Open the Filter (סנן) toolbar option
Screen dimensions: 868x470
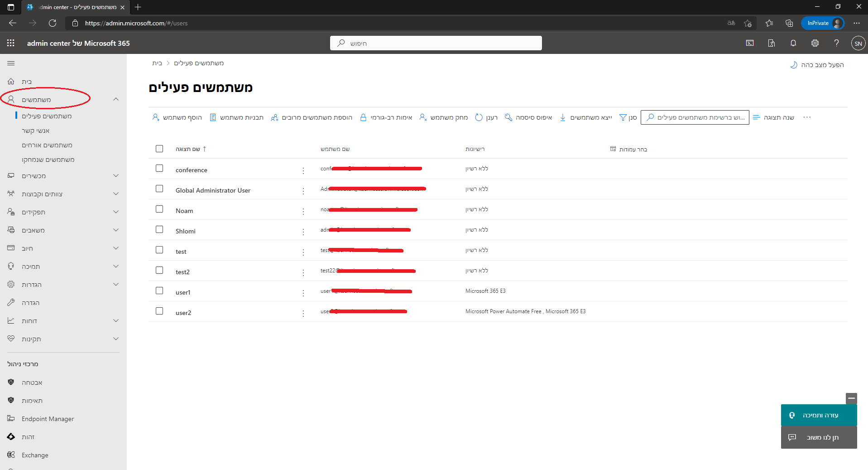628,117
